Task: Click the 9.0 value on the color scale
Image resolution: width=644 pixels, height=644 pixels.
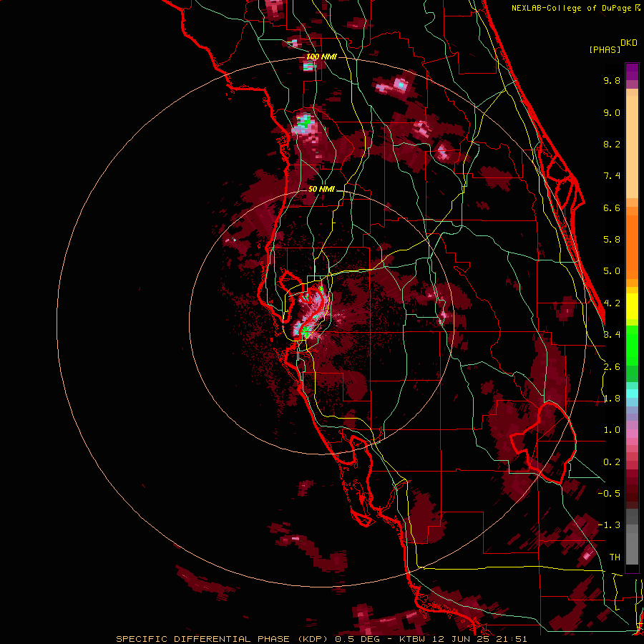Action: [x=612, y=113]
